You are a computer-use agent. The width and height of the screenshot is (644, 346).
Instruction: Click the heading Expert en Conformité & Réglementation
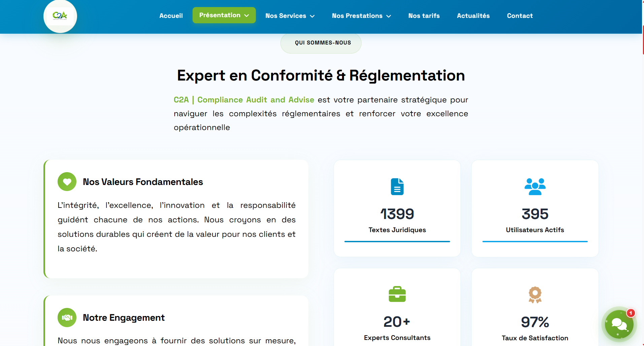[321, 75]
